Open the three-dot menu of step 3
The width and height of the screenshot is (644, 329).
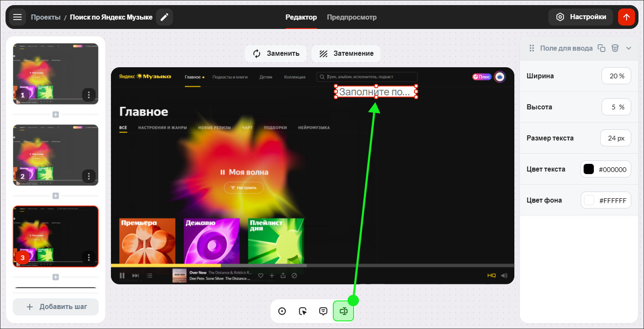coord(88,257)
